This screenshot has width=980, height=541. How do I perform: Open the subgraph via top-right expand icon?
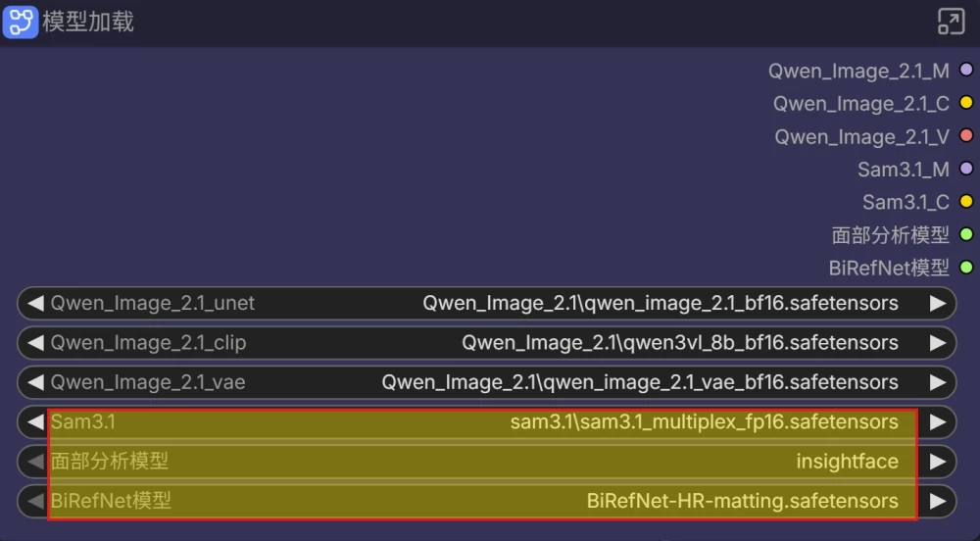tap(951, 22)
